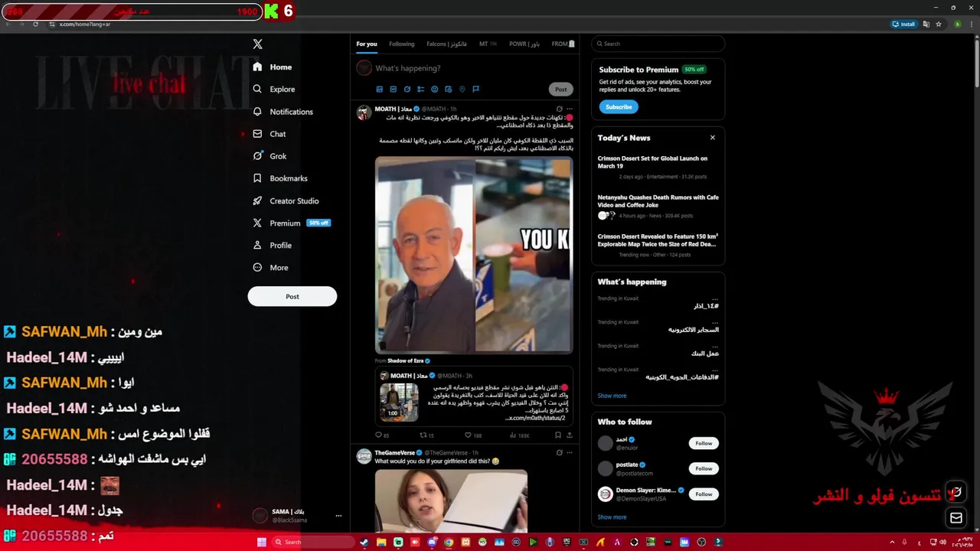Click the grey Post button in composer
This screenshot has height=551, width=980.
tap(560, 89)
